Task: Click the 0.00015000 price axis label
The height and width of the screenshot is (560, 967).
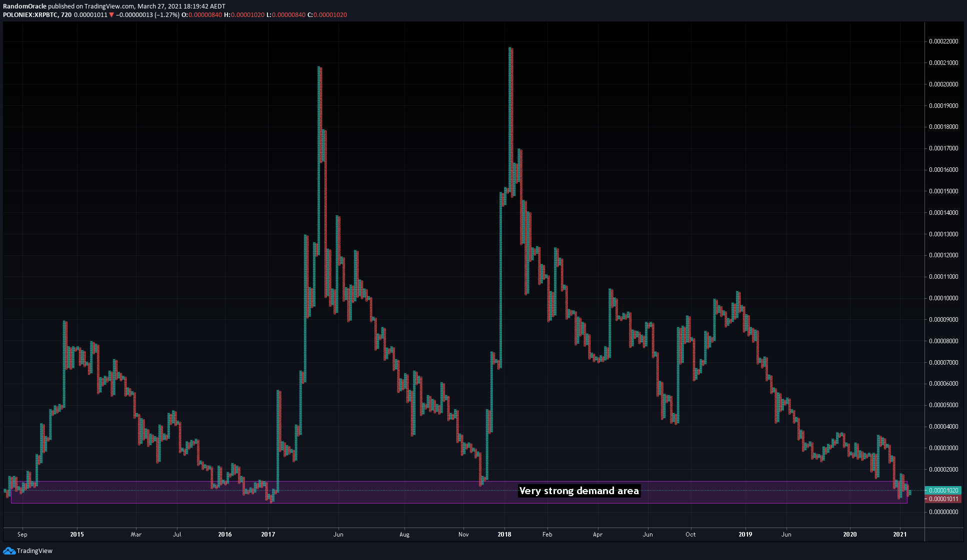Action: click(943, 191)
